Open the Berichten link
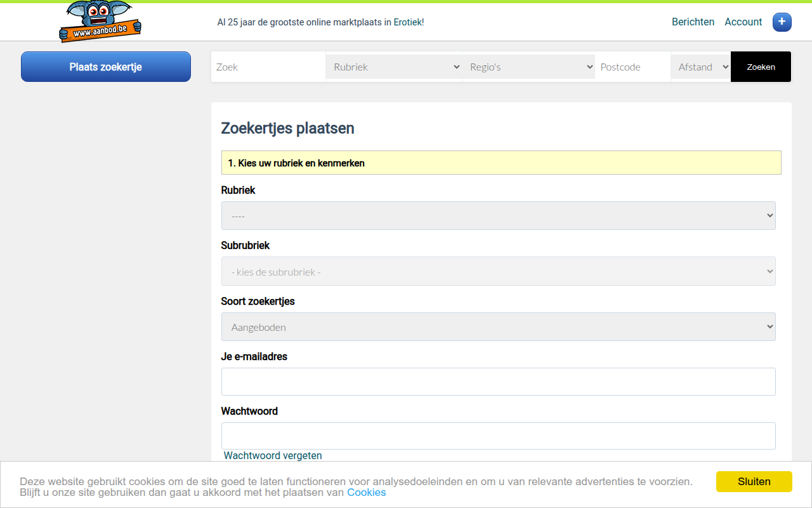Screen dimensions: 812x508 pos(693,22)
